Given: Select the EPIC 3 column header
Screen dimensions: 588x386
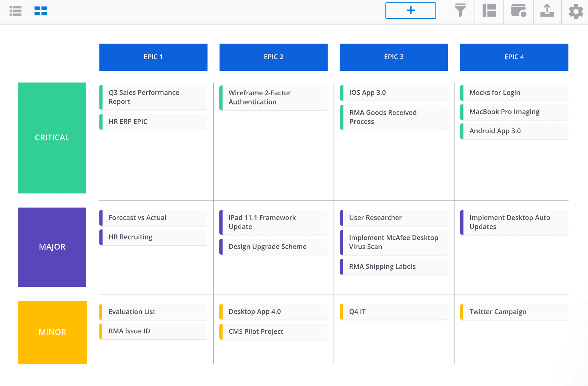Looking at the screenshot, I should pos(394,57).
